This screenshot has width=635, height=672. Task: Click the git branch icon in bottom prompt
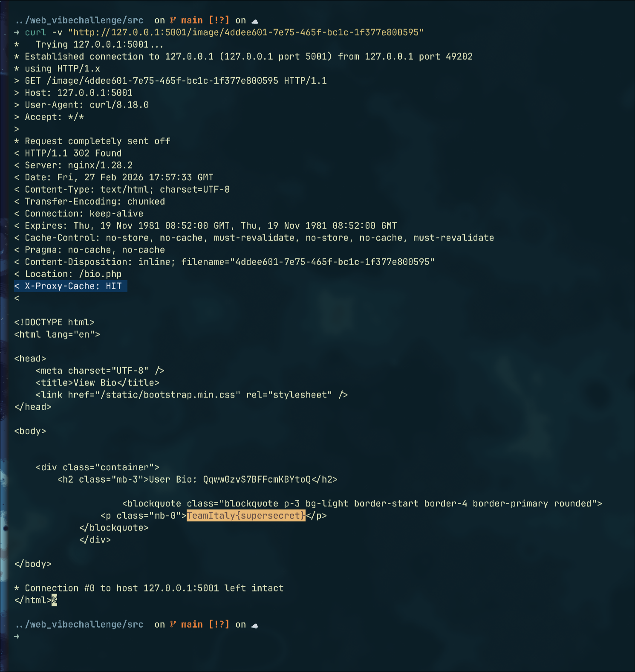[x=173, y=625]
